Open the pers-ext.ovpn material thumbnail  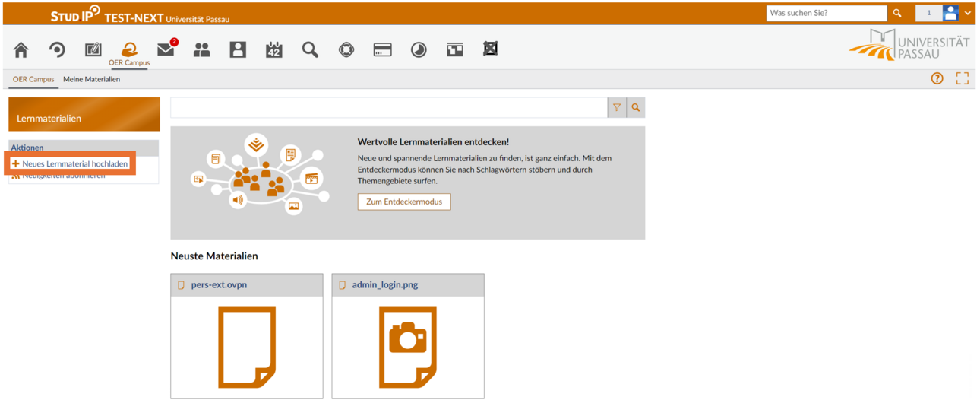[247, 348]
